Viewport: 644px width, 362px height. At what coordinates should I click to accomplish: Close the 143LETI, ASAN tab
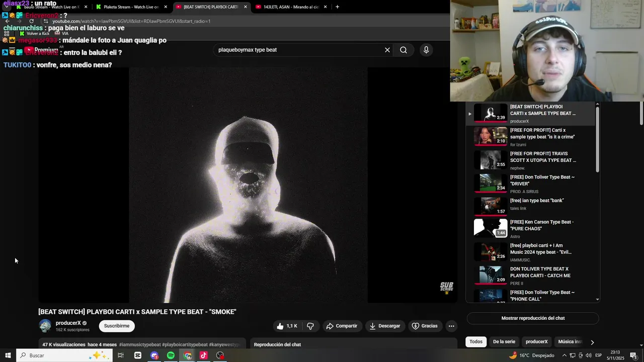tap(325, 7)
